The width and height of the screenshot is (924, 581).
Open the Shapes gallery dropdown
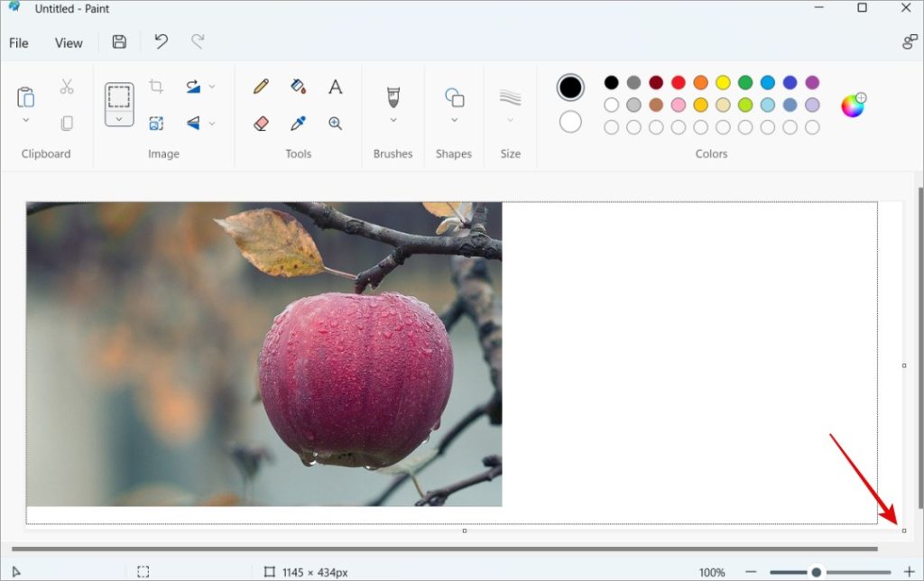(x=454, y=120)
